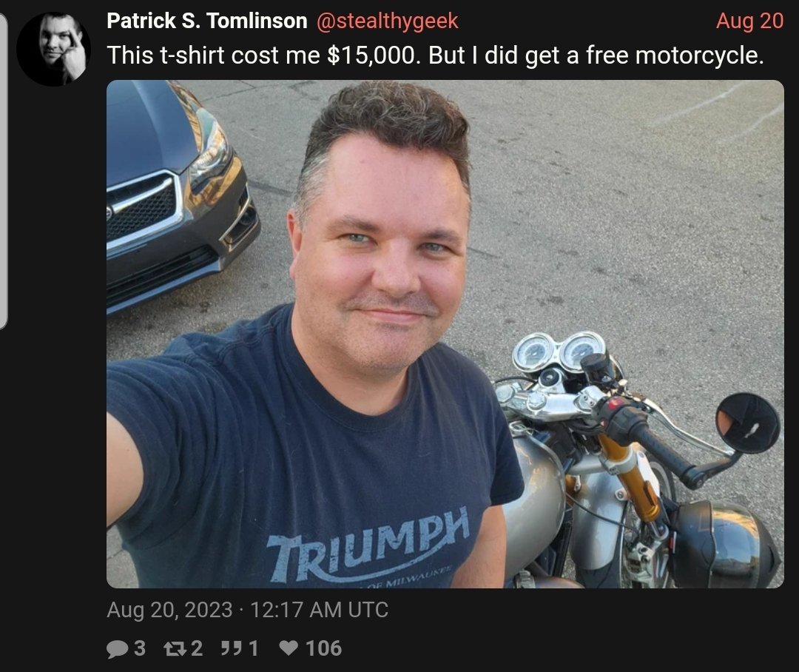Click the Triumph logo on the shirt
Viewport: 799px width, 672px height.
368,545
